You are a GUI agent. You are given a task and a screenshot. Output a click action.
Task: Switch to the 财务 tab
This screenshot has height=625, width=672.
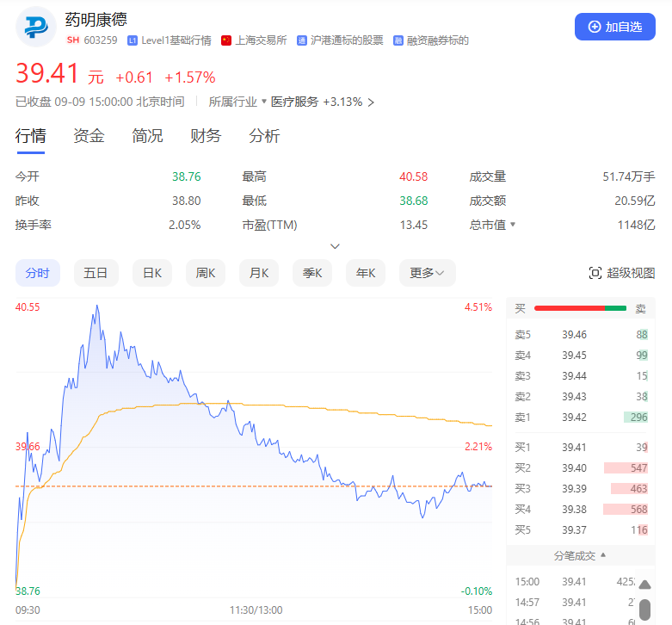[206, 136]
